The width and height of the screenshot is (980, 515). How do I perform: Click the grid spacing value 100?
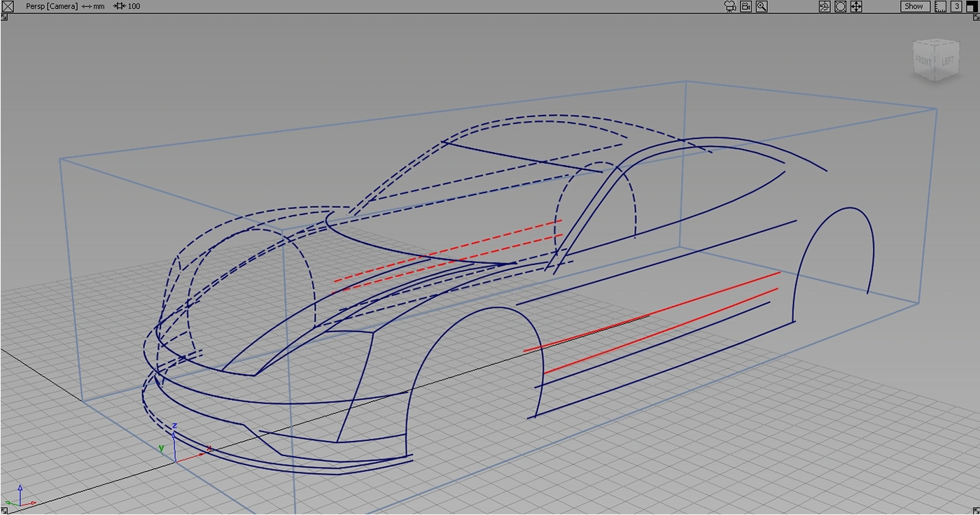(x=134, y=6)
